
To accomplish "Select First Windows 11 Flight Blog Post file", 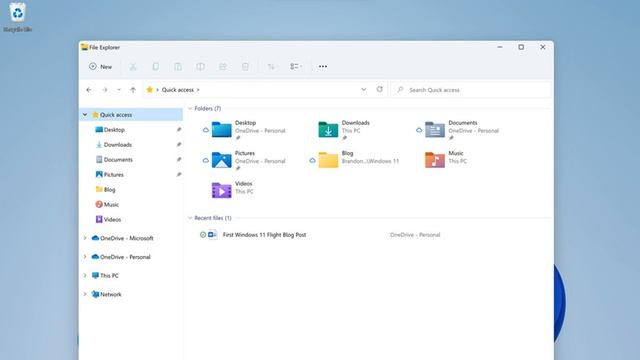I will [264, 235].
